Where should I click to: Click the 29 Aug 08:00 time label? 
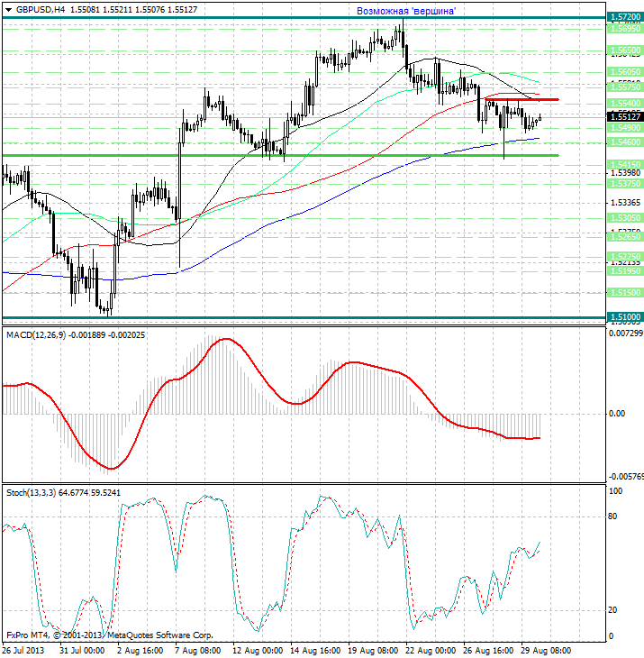click(546, 651)
